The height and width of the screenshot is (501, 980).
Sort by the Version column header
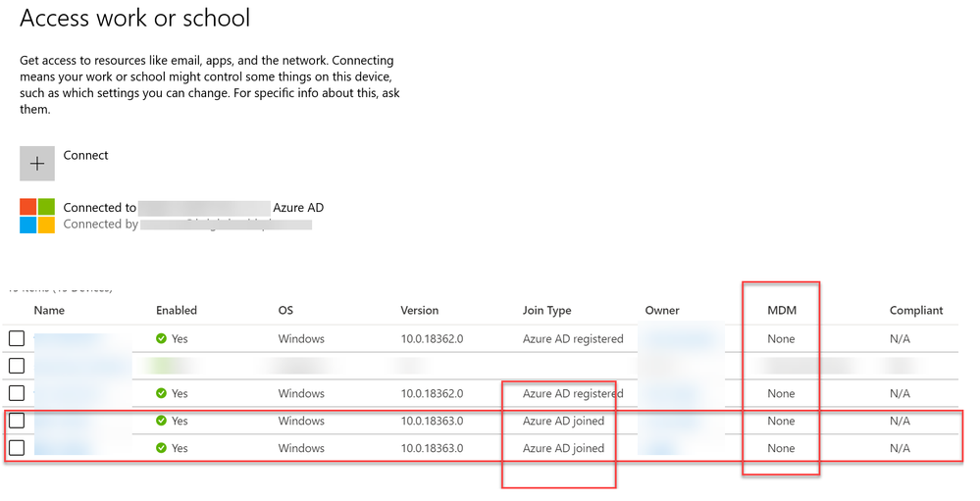click(x=420, y=311)
